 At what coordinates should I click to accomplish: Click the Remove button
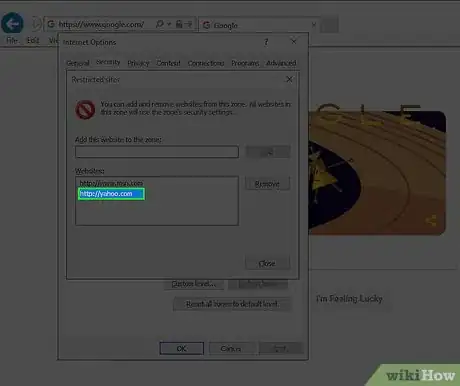pos(267,184)
